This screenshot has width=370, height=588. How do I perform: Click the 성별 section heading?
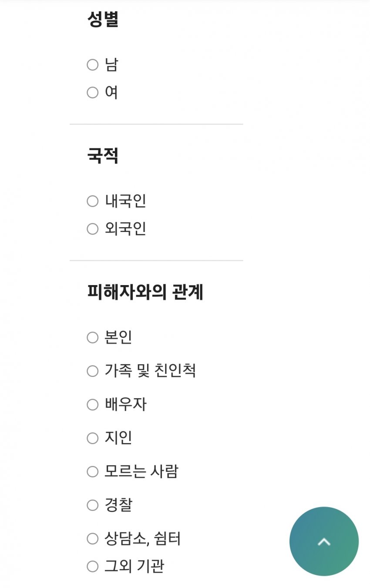click(x=103, y=19)
